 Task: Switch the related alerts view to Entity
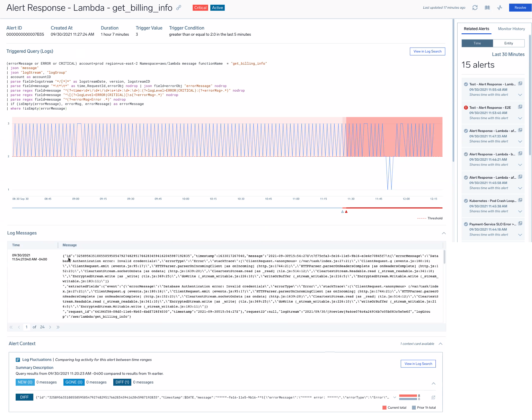509,43
